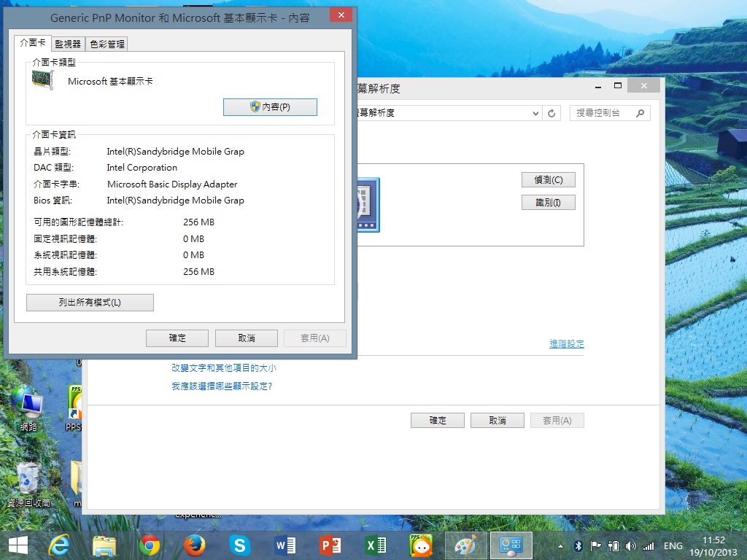The image size is (747, 560).
Task: Click the Intel Corporation DAC value
Action: pos(142,168)
